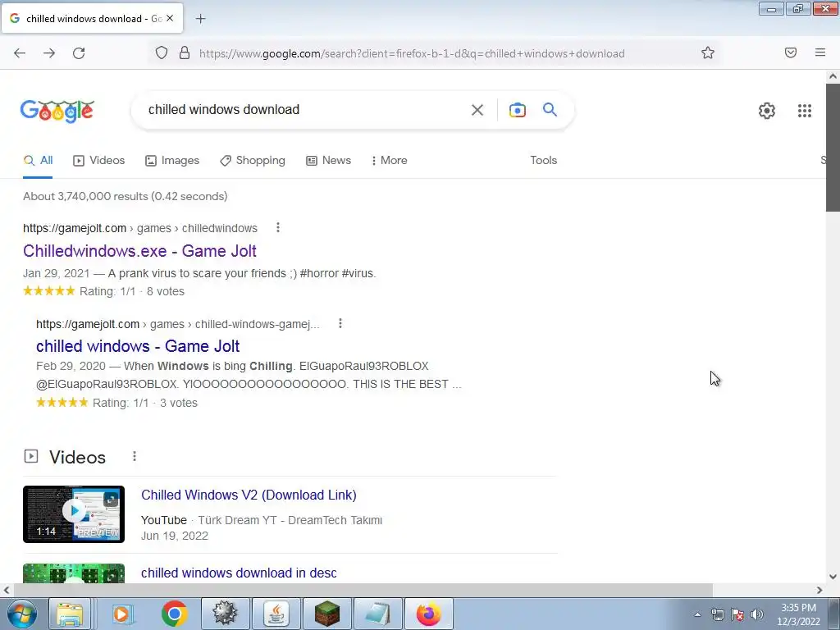Bookmark this page with the star
The height and width of the screenshot is (630, 840).
(x=708, y=53)
